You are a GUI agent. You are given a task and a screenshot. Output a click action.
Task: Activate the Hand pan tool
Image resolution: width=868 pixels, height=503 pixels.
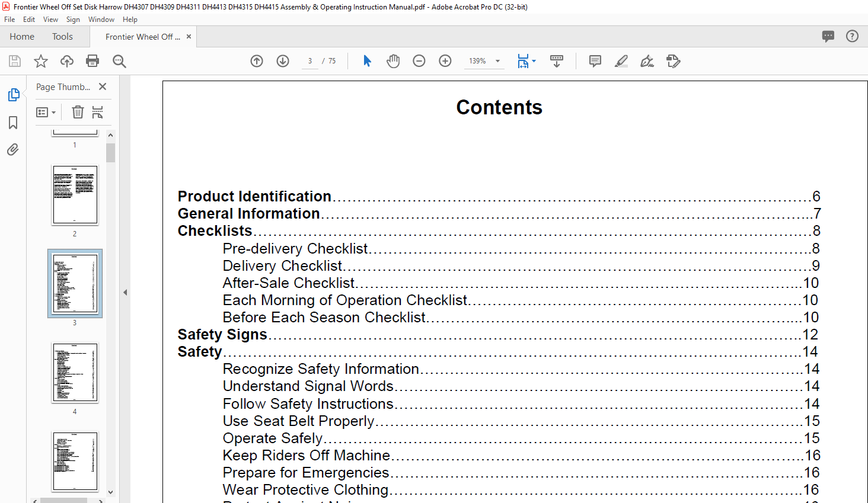tap(393, 61)
